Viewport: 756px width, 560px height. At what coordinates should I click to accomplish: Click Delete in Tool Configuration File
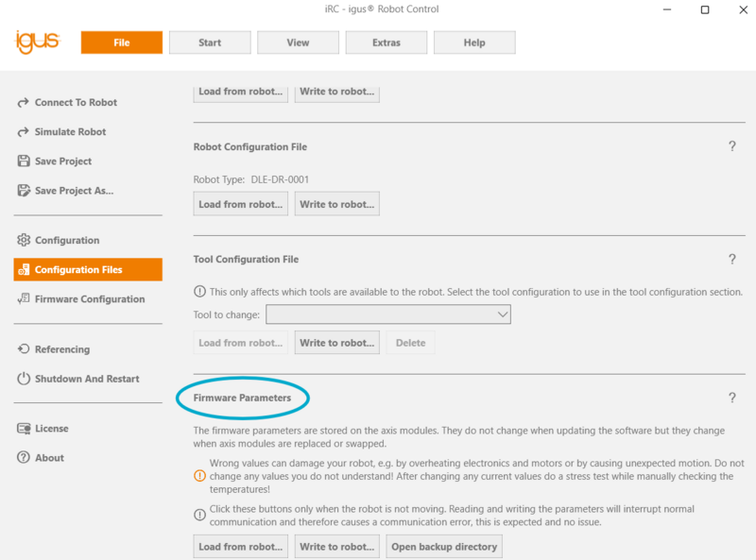[411, 343]
